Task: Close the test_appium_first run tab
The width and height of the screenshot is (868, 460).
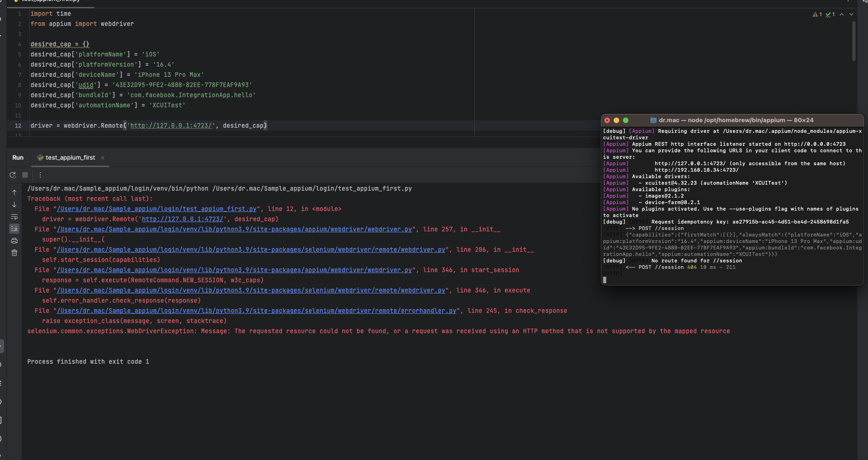Action: [x=102, y=157]
